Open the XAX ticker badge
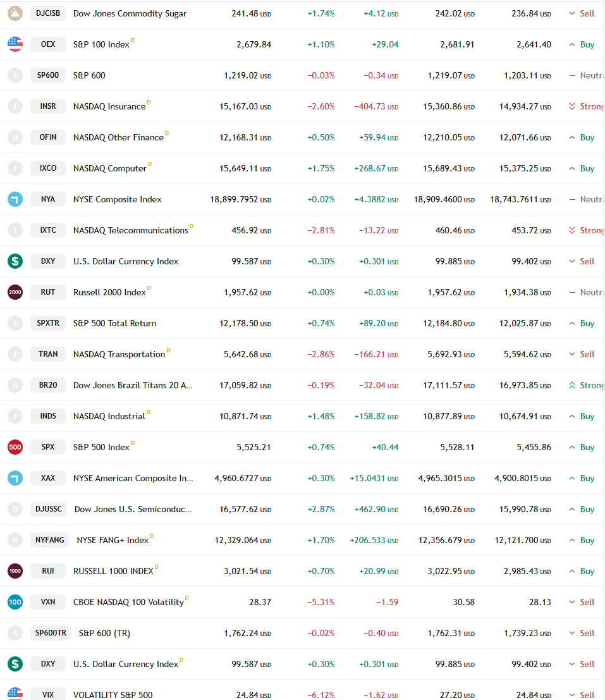The width and height of the screenshot is (605, 700). [x=48, y=478]
